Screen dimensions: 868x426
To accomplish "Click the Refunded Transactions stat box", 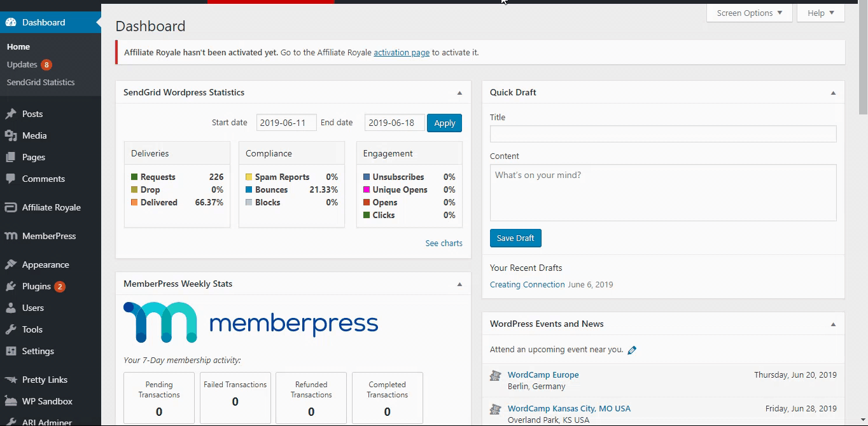I will pos(311,398).
